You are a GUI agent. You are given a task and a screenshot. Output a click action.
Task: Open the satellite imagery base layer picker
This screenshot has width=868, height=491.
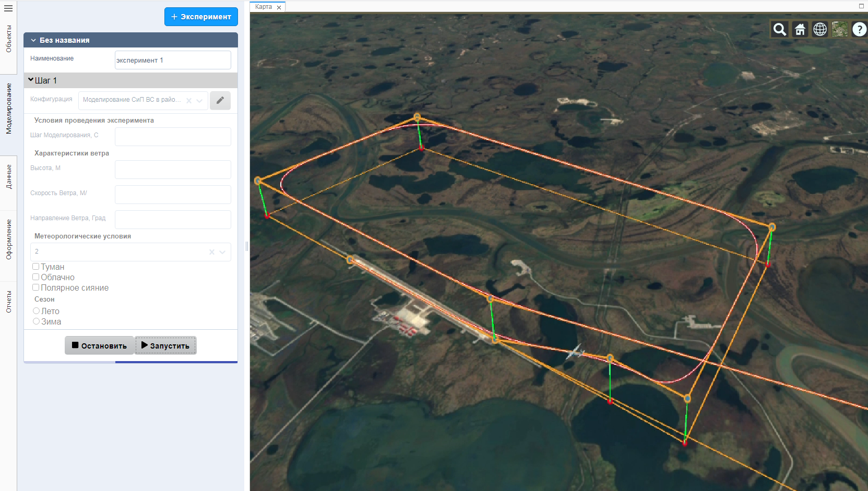coord(840,30)
